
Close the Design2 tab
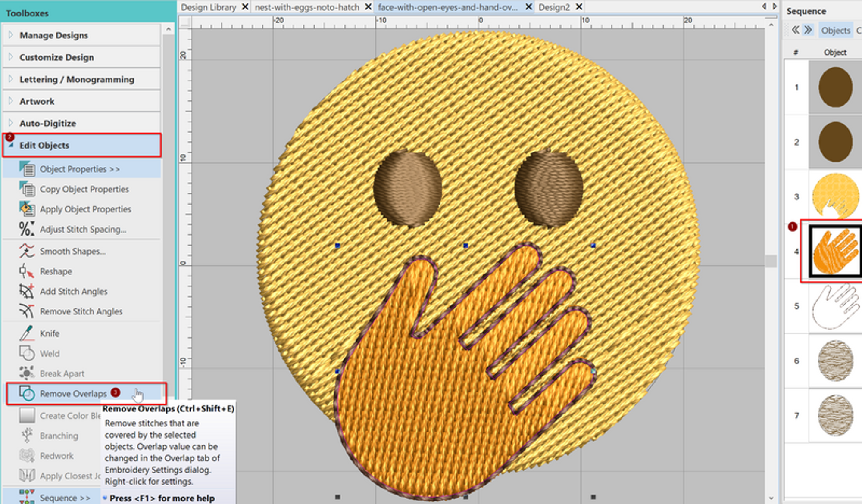click(579, 7)
